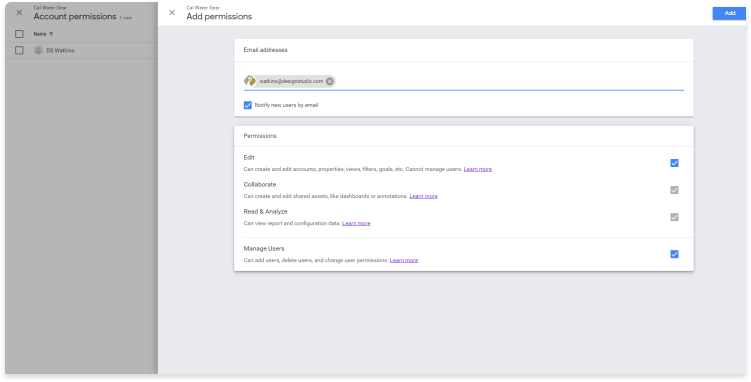The height and width of the screenshot is (382, 751).
Task: Uncheck the Edit permission checkbox
Action: click(x=674, y=163)
